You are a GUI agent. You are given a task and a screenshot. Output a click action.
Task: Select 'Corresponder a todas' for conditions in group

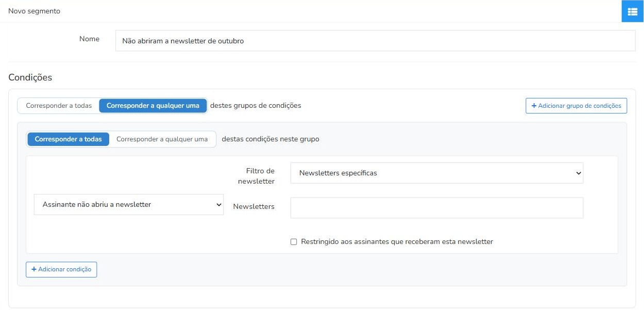click(69, 139)
